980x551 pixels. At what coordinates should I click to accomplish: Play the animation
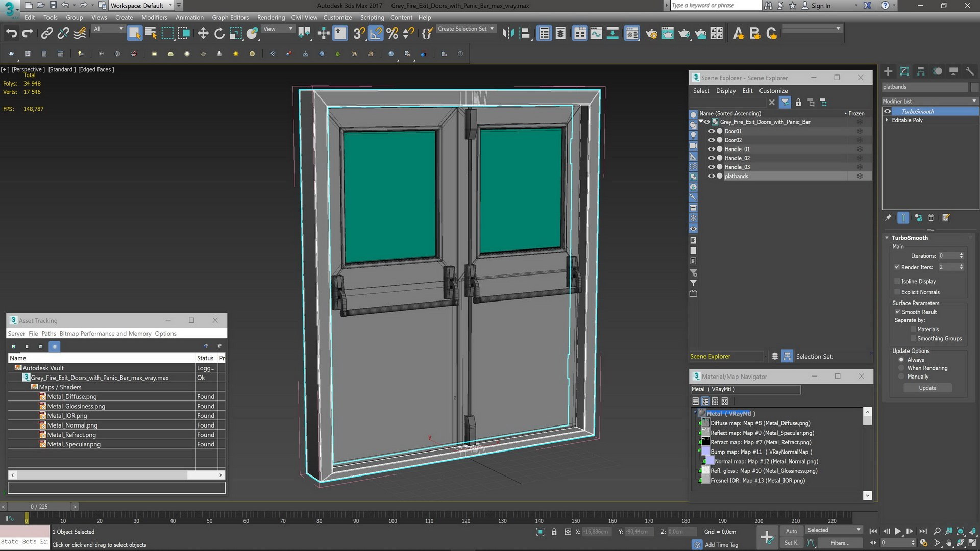coord(898,531)
